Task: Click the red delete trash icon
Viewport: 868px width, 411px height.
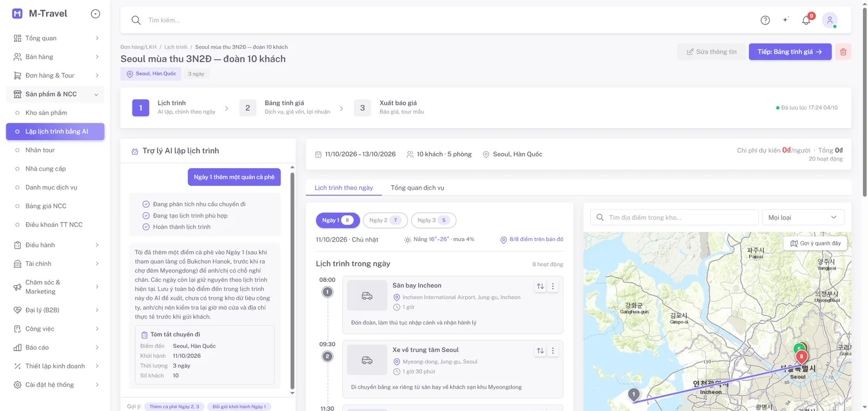Action: (843, 52)
